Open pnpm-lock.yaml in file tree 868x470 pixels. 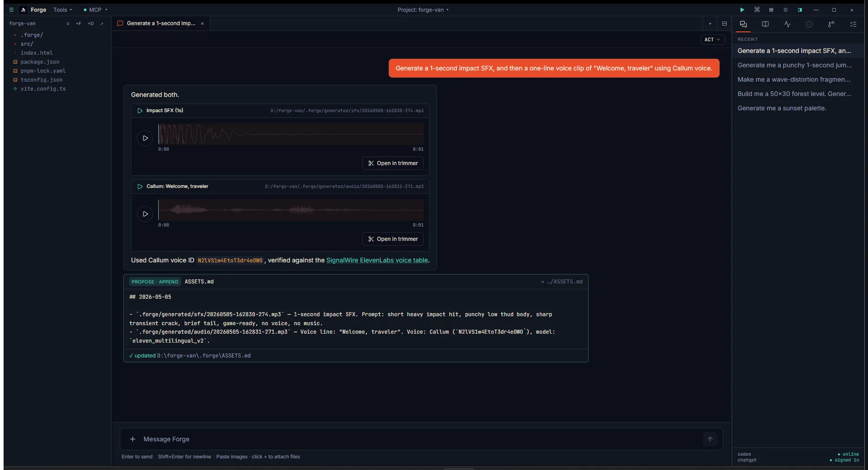43,71
